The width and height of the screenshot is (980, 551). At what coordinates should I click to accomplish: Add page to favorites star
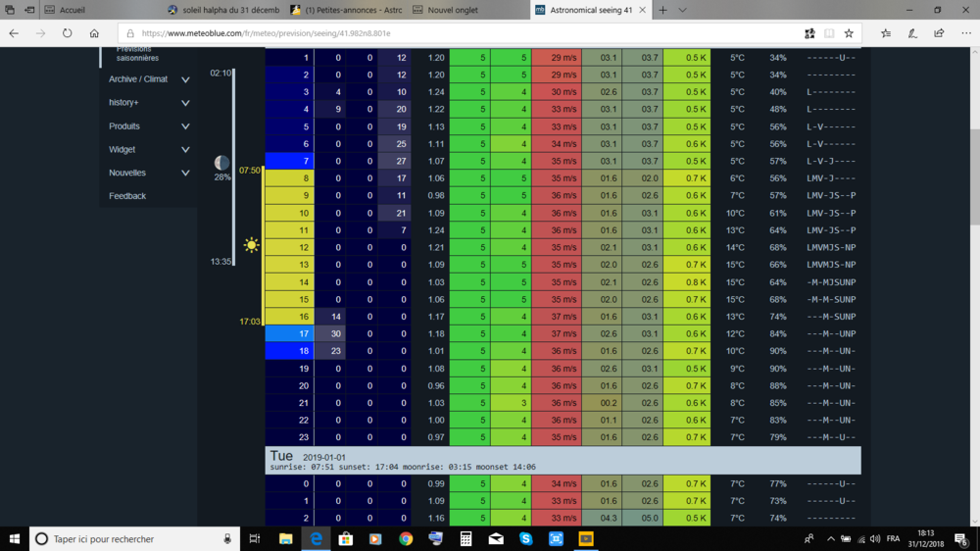click(849, 33)
